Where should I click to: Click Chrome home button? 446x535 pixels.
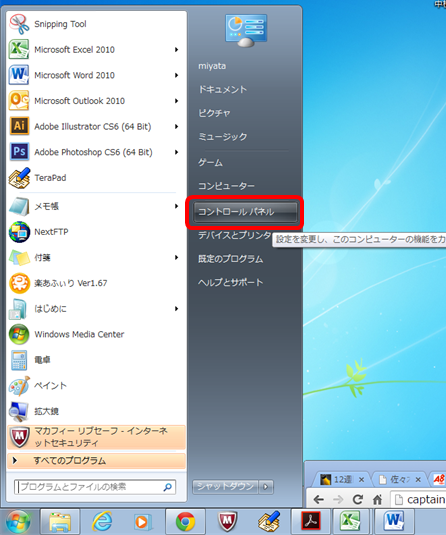[377, 500]
